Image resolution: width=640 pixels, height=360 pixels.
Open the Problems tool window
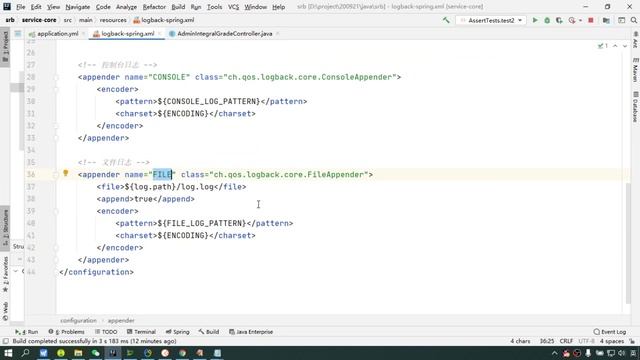pos(67,332)
